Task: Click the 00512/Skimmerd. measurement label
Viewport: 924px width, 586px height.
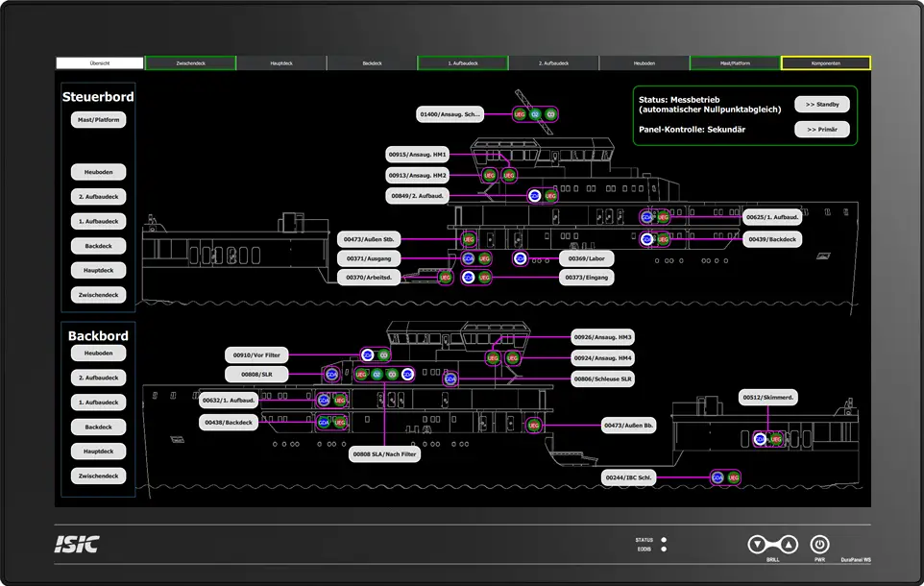Action: [x=770, y=397]
